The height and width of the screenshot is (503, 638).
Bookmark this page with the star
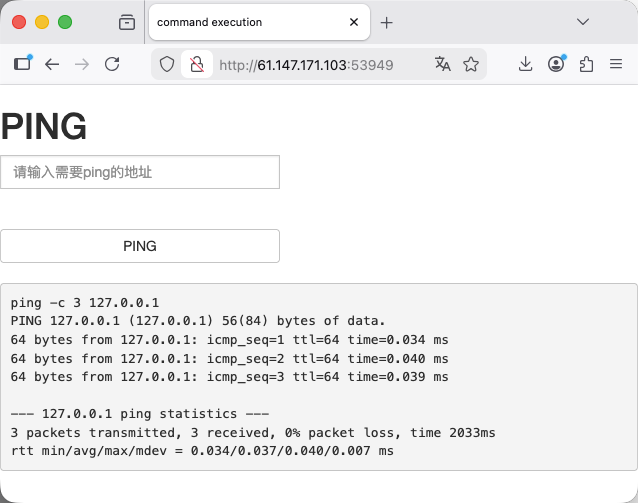[x=471, y=64]
